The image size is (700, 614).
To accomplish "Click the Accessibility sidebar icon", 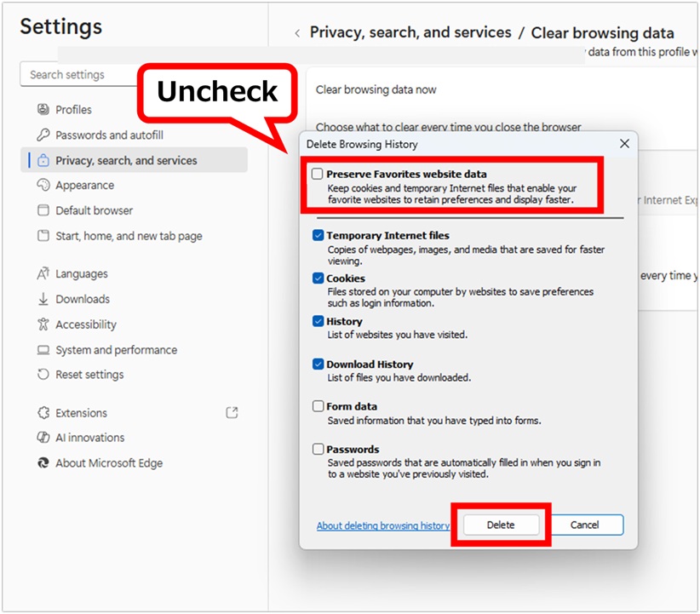I will (x=43, y=324).
